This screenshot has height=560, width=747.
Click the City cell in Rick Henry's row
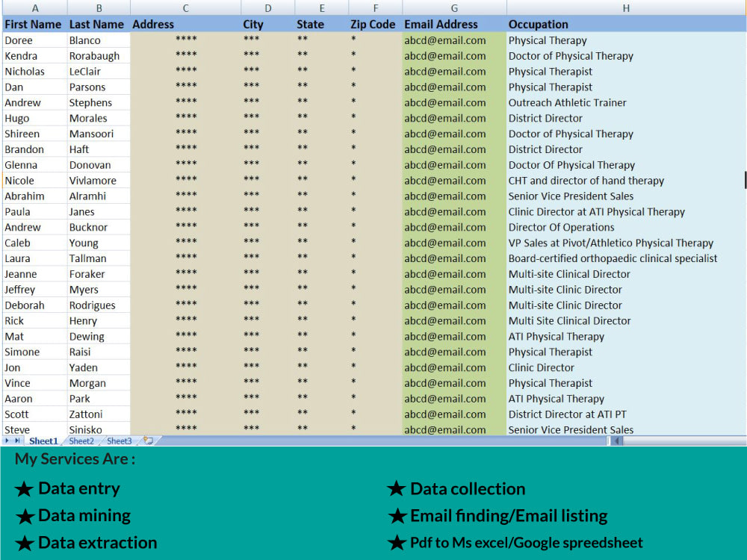click(268, 321)
